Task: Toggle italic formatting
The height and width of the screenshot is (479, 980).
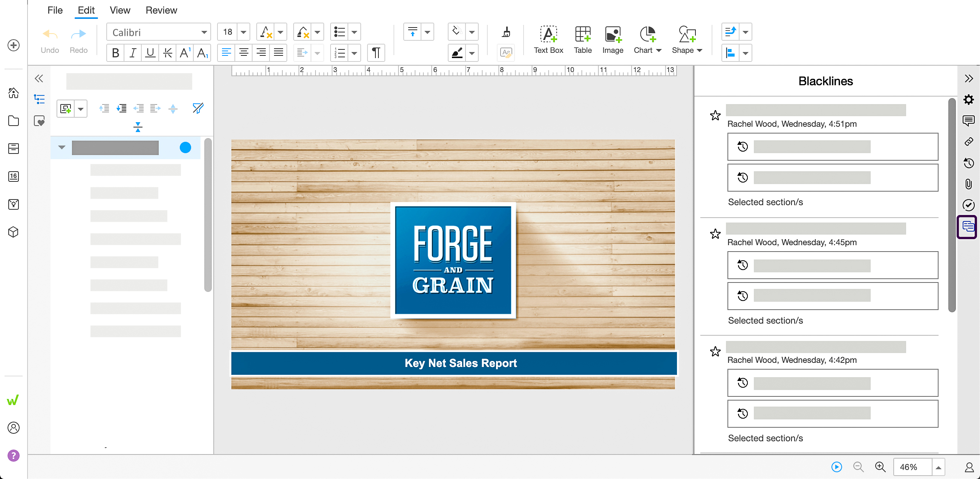Action: tap(132, 53)
